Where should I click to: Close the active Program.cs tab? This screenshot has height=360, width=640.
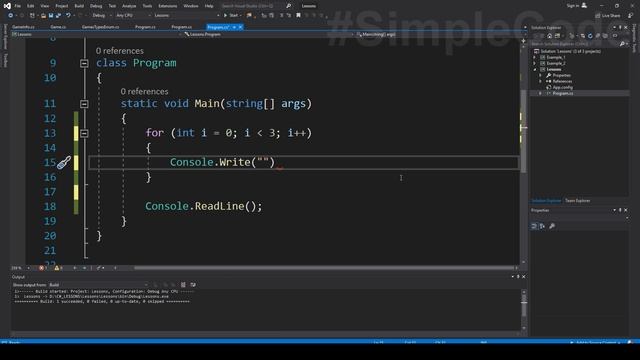[x=240, y=27]
